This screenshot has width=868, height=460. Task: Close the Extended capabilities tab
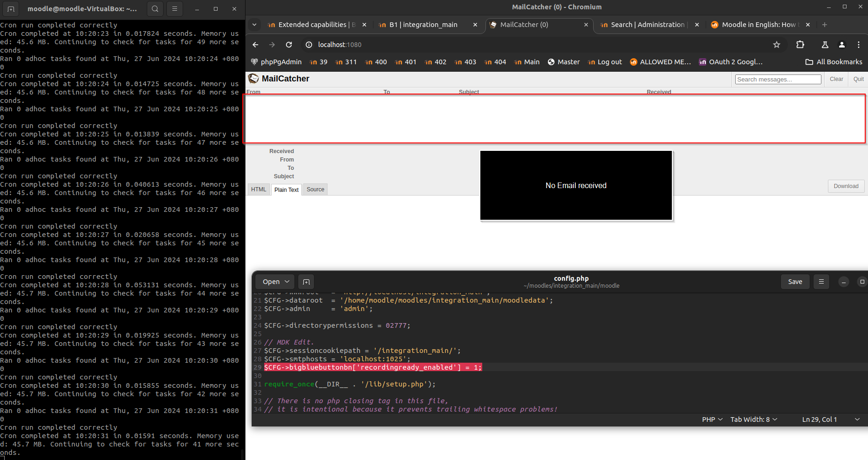364,25
